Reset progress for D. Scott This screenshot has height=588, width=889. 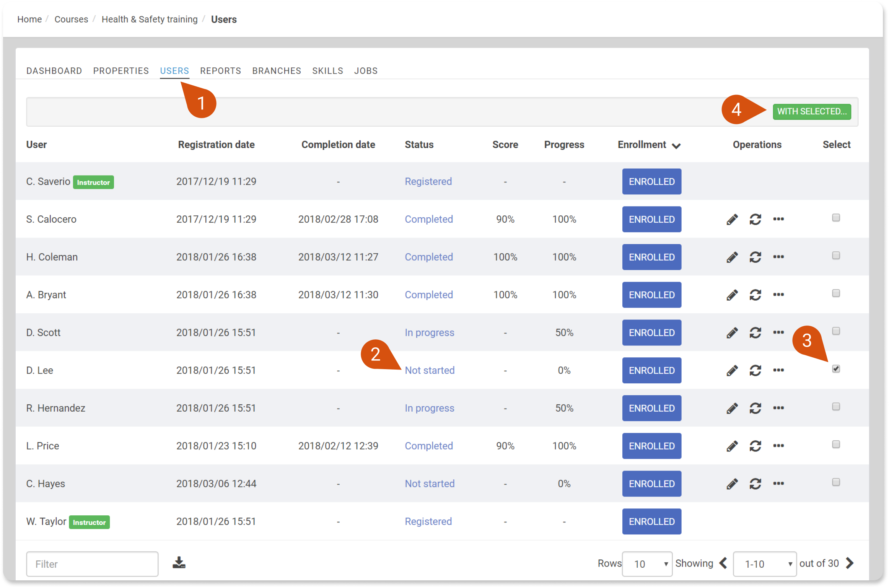pos(755,333)
